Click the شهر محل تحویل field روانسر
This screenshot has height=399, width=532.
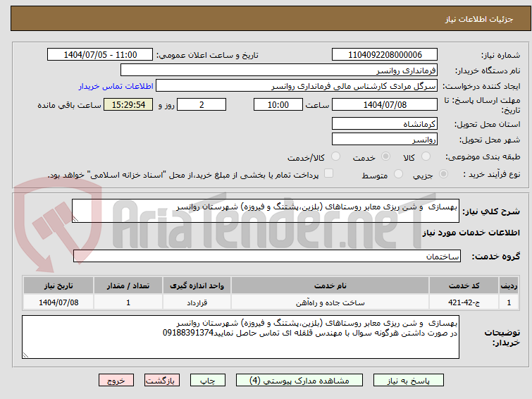click(x=385, y=139)
